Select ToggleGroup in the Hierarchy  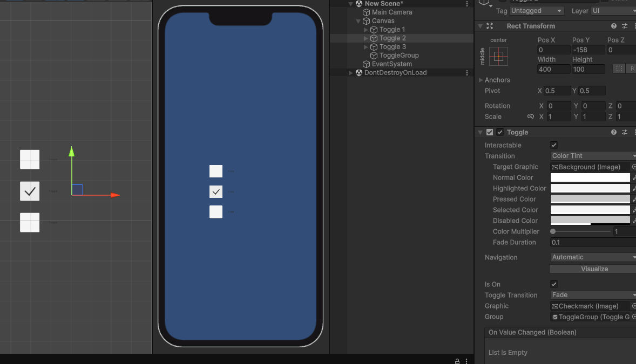coord(399,56)
